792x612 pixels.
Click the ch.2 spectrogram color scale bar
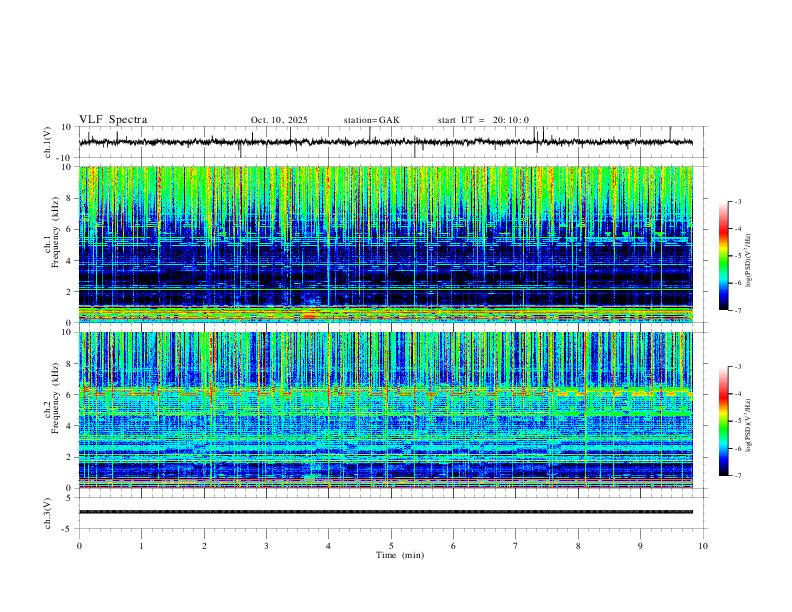click(x=724, y=421)
